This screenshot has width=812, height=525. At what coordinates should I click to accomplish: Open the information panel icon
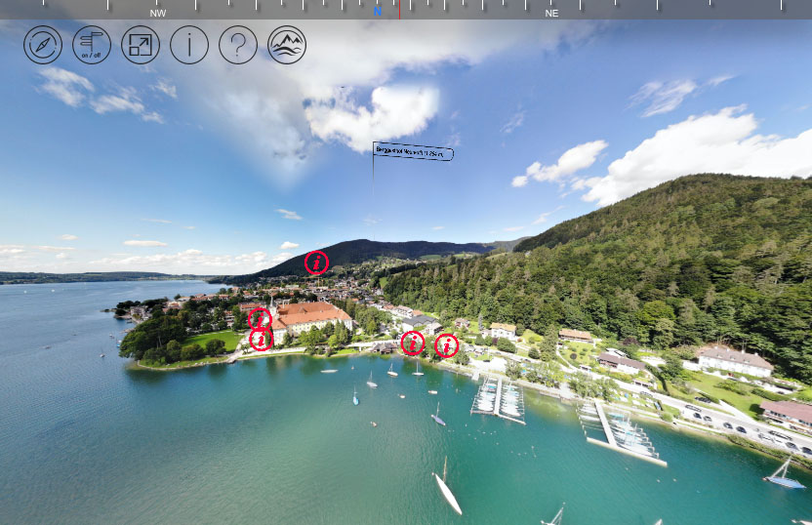(189, 45)
